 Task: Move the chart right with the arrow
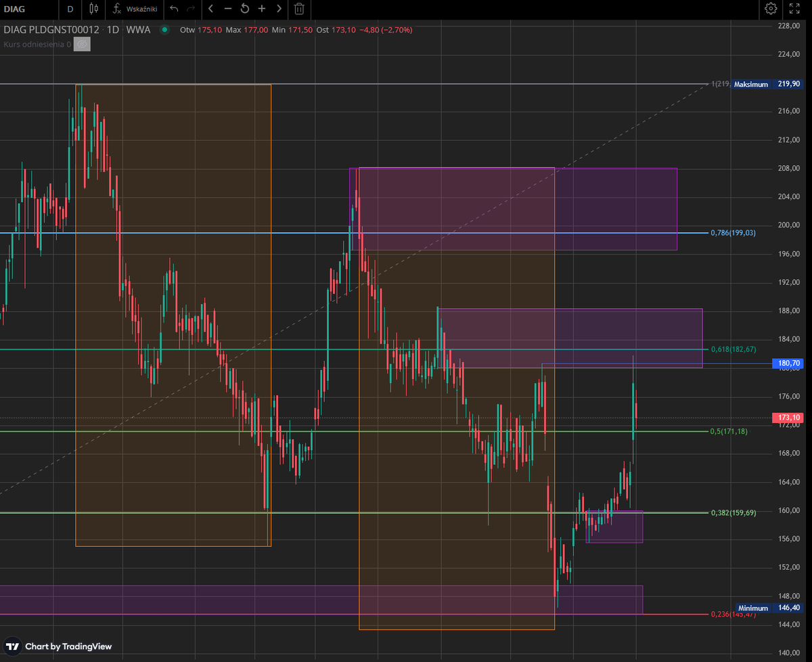(279, 9)
